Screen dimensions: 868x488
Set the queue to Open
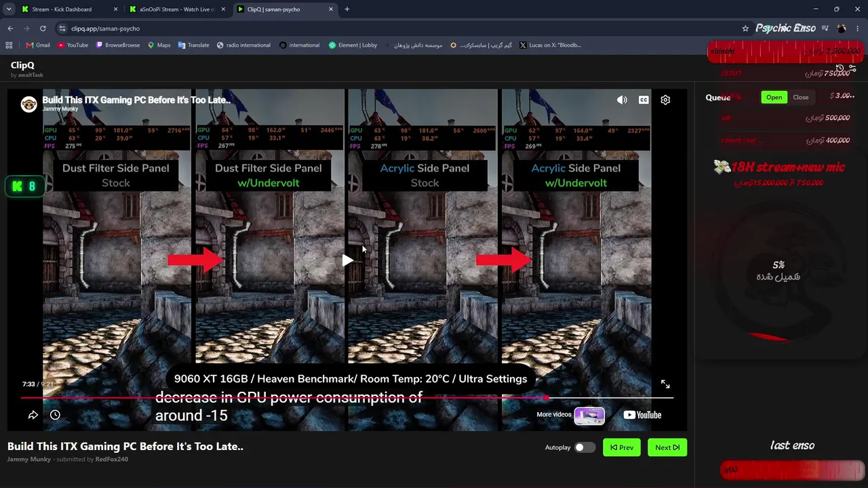pyautogui.click(x=774, y=97)
